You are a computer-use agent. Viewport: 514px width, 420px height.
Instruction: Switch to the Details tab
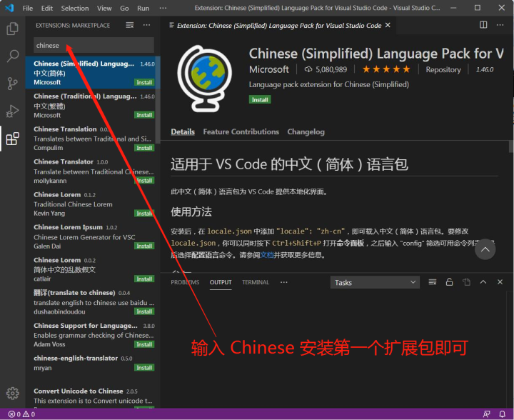(x=183, y=132)
